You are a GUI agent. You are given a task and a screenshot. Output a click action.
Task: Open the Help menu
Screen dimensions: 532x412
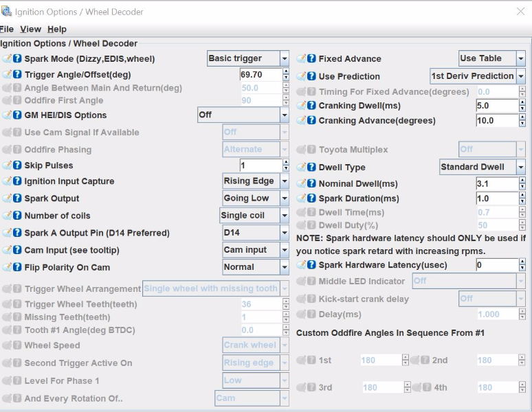coord(57,29)
